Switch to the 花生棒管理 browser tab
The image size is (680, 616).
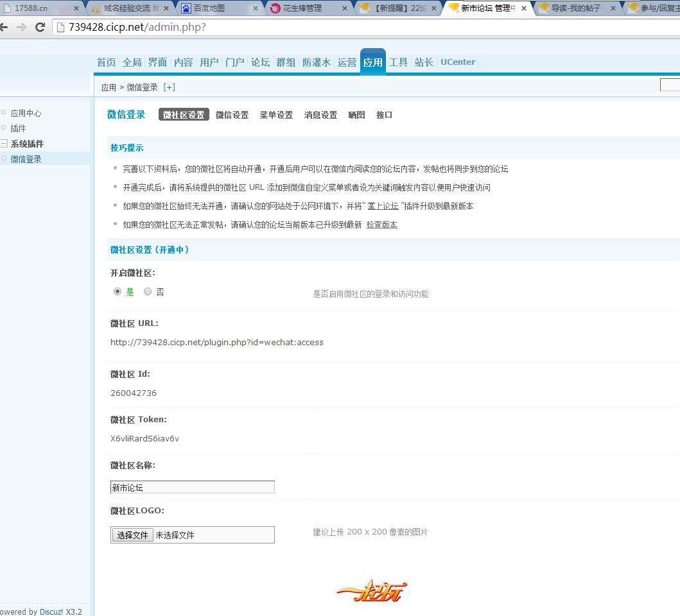point(308,8)
